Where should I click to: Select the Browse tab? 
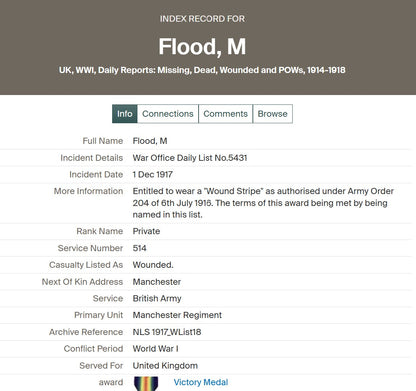click(x=273, y=114)
